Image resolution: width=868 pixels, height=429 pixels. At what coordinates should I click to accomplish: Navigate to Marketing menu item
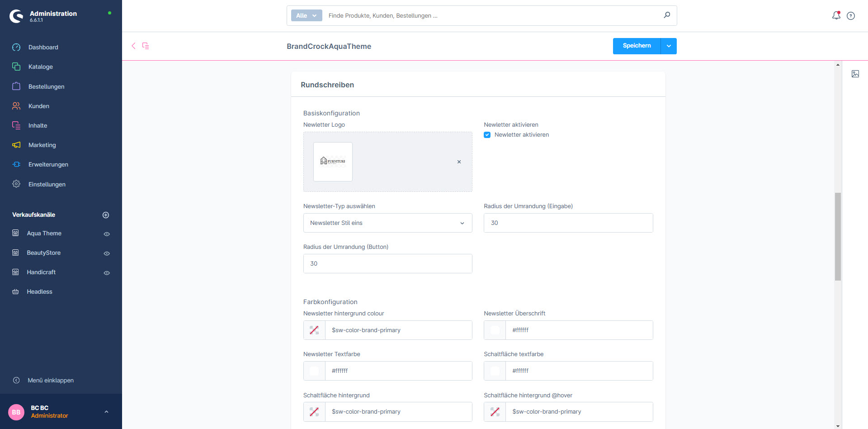[x=42, y=145]
